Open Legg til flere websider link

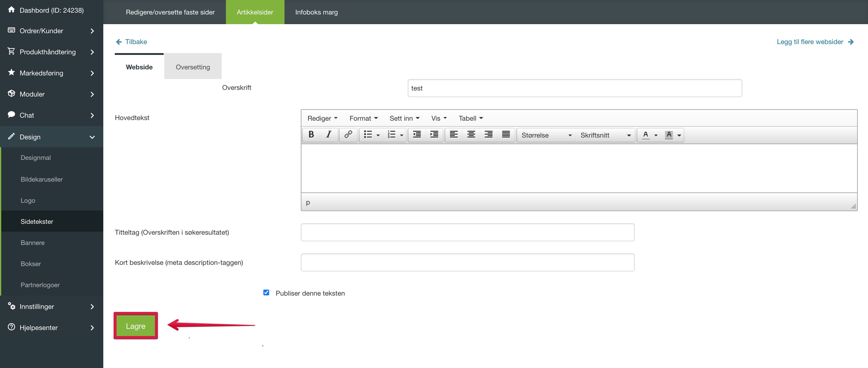[x=810, y=42]
